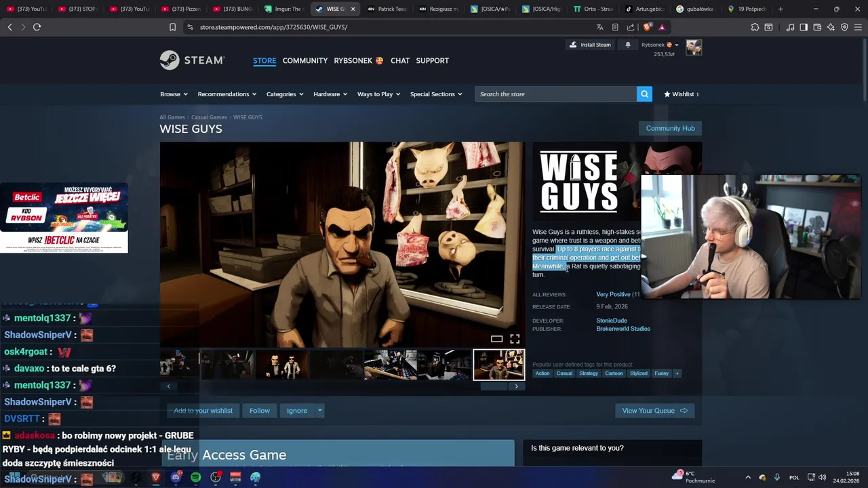868x488 pixels.
Task: Expand the Browse dropdown
Action: point(174,94)
